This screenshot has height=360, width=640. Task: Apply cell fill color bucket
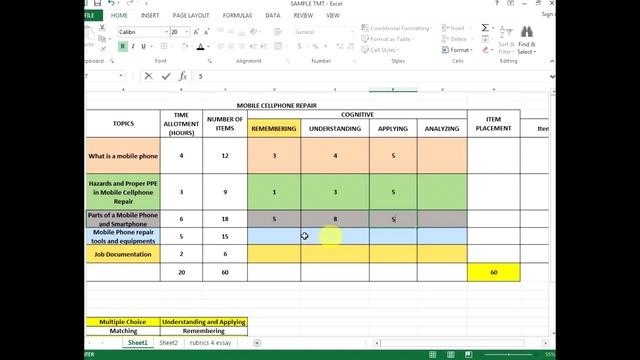(184, 46)
